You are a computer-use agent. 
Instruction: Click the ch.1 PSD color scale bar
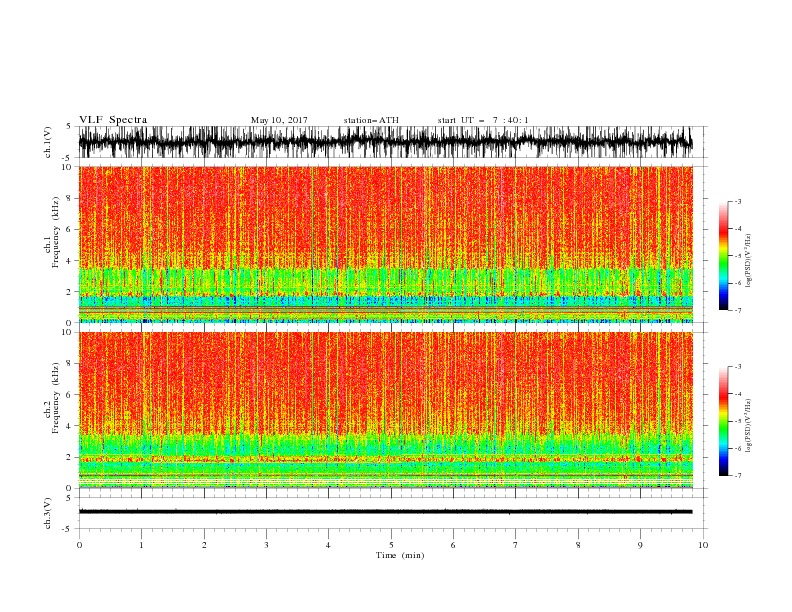point(723,256)
